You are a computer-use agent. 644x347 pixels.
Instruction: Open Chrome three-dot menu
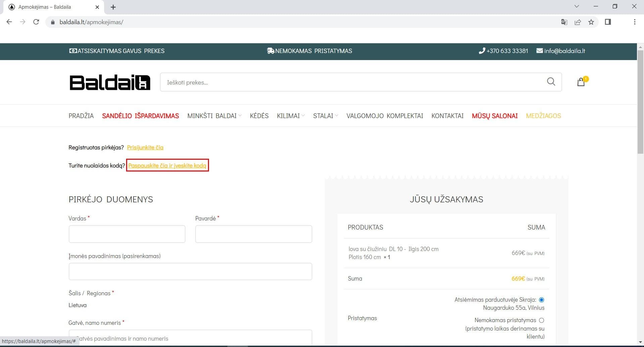(634, 22)
